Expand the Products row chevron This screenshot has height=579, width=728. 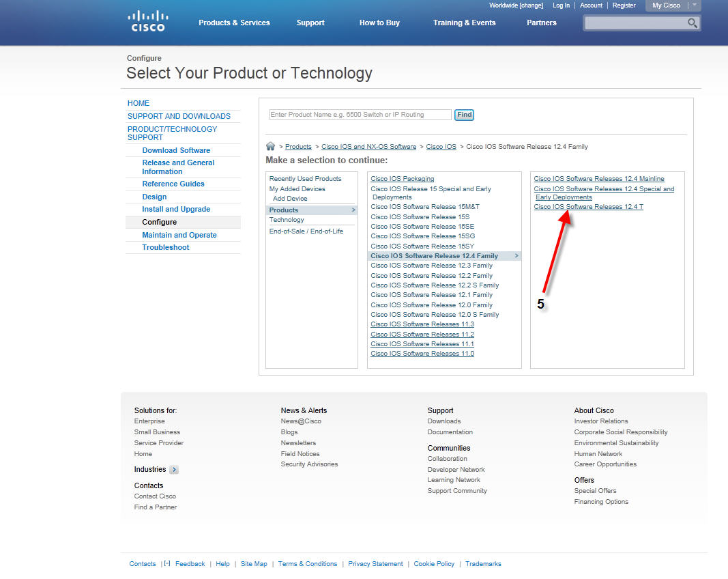coord(353,210)
